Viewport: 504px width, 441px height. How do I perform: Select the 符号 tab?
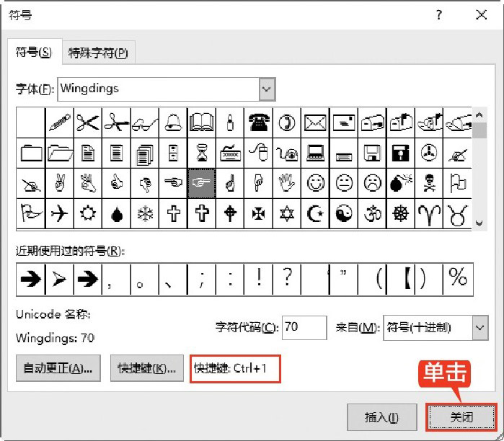click(35, 52)
